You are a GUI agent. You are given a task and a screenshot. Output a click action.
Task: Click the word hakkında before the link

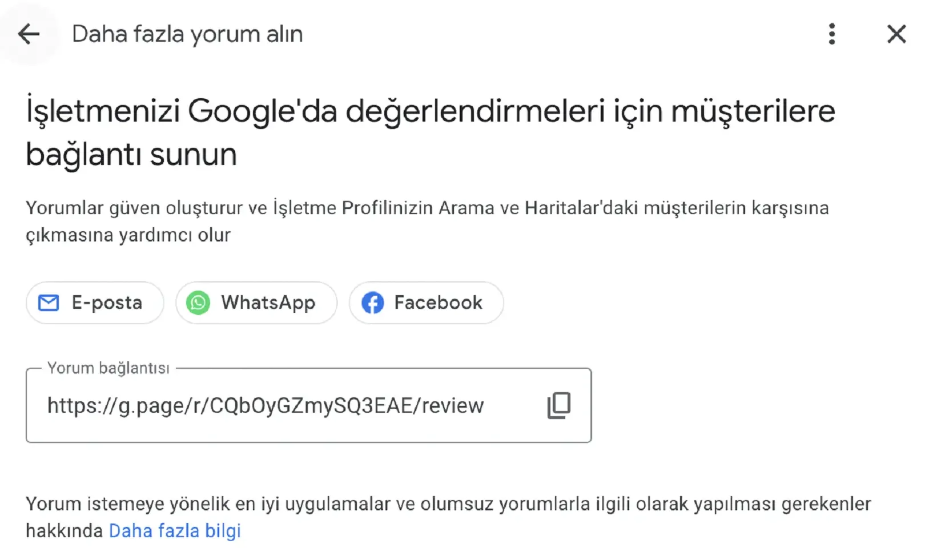[64, 531]
